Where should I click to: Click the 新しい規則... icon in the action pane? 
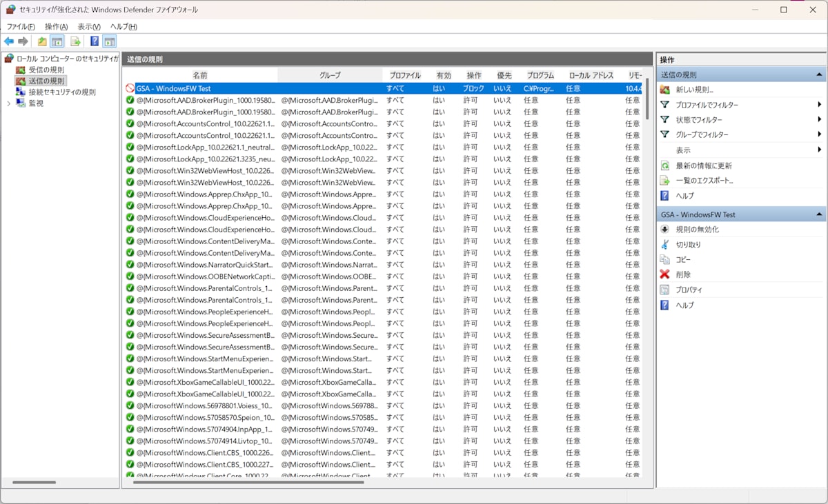[x=664, y=90]
